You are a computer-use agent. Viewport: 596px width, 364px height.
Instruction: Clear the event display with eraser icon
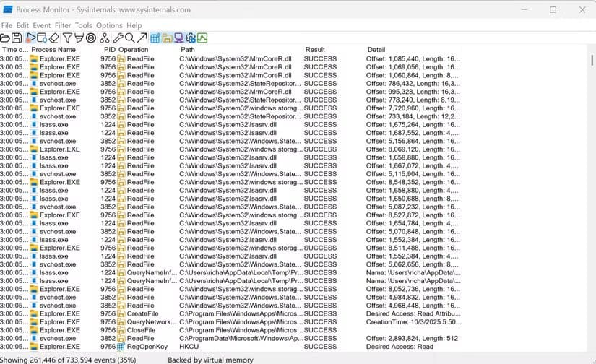(x=53, y=38)
